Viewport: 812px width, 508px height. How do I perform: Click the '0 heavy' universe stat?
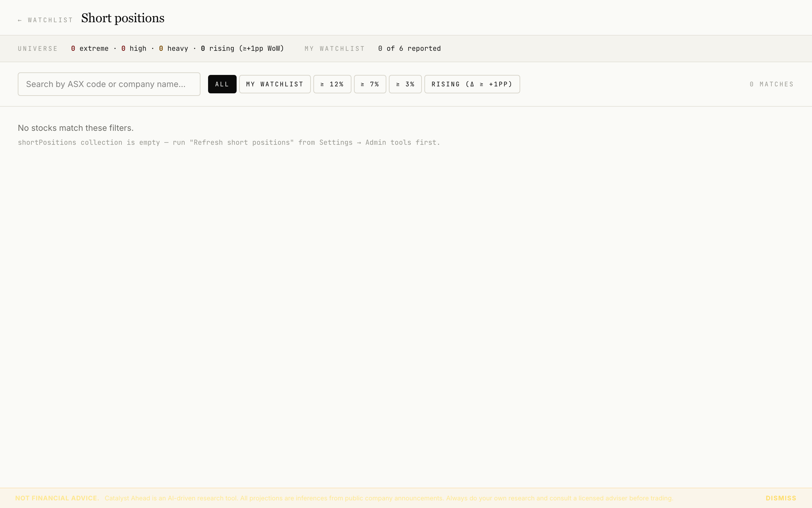(174, 48)
